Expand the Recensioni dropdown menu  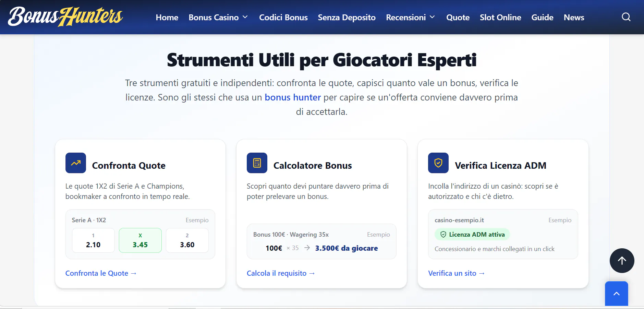[x=410, y=17]
